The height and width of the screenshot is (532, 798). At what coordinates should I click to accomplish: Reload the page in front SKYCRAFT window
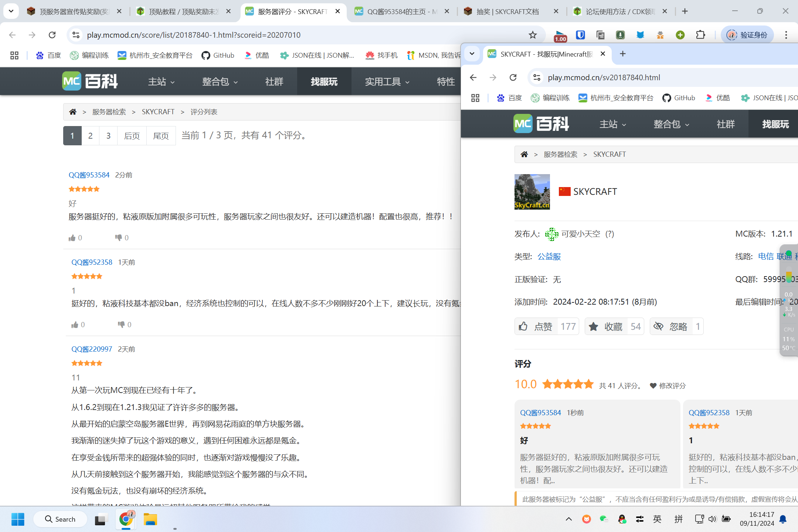[513, 77]
